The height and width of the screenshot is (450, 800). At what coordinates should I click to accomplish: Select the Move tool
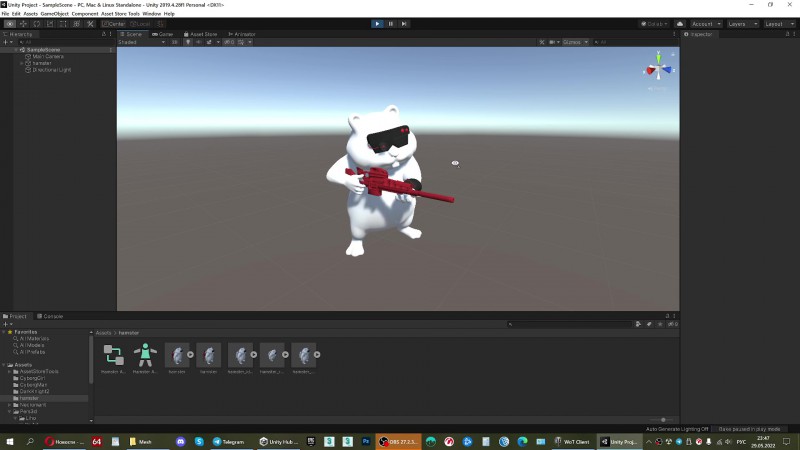point(23,24)
